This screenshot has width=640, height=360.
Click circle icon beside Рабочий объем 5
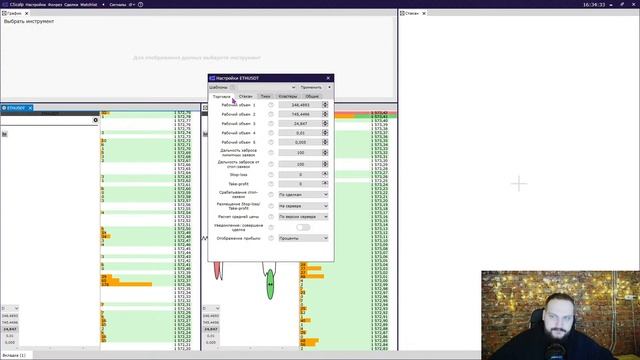(271, 142)
